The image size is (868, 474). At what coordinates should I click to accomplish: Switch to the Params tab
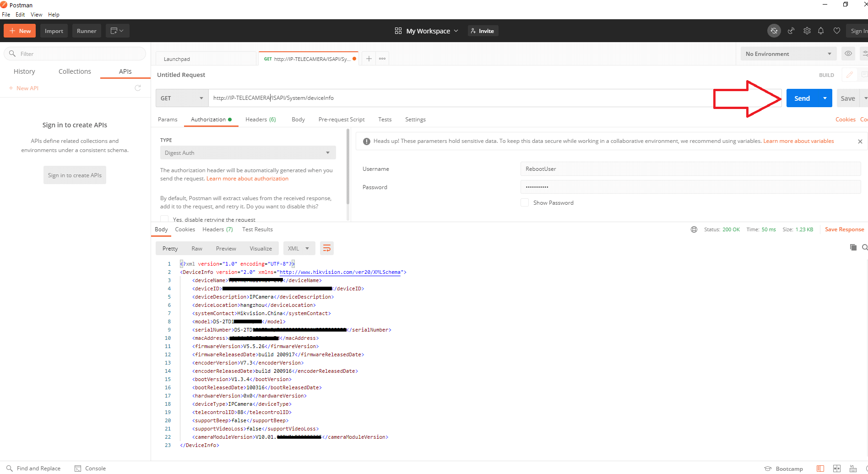tap(168, 119)
